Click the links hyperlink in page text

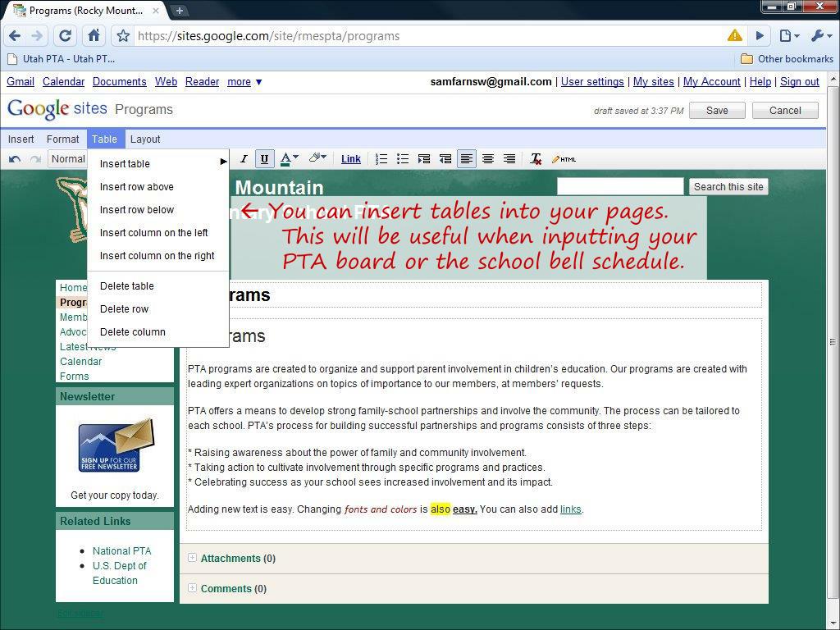pos(571,509)
